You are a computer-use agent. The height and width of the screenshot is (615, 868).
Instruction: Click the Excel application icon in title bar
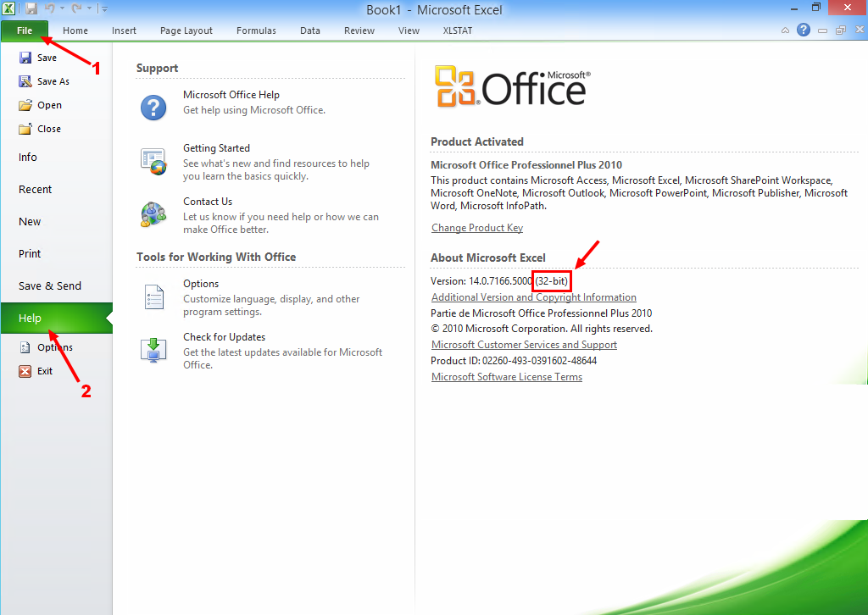click(x=9, y=9)
